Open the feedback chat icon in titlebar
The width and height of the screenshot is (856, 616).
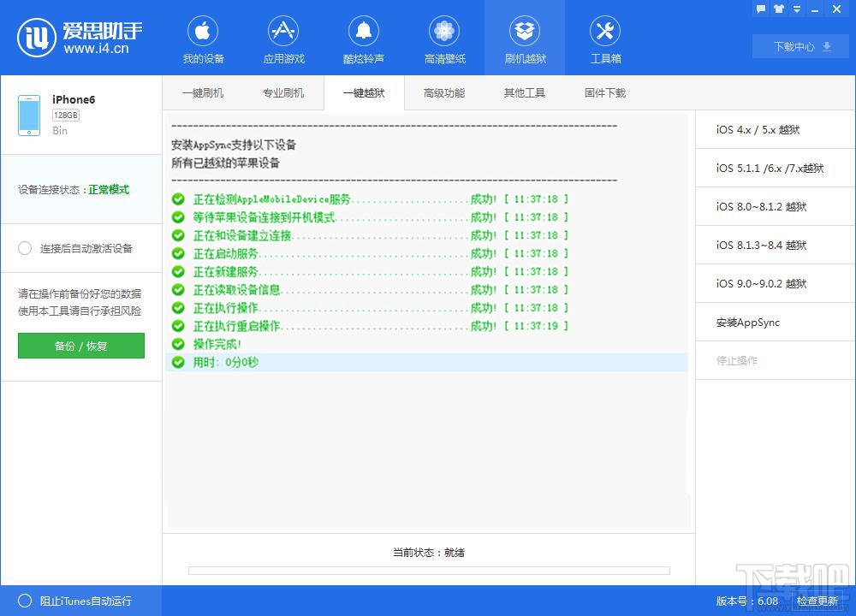click(x=760, y=9)
